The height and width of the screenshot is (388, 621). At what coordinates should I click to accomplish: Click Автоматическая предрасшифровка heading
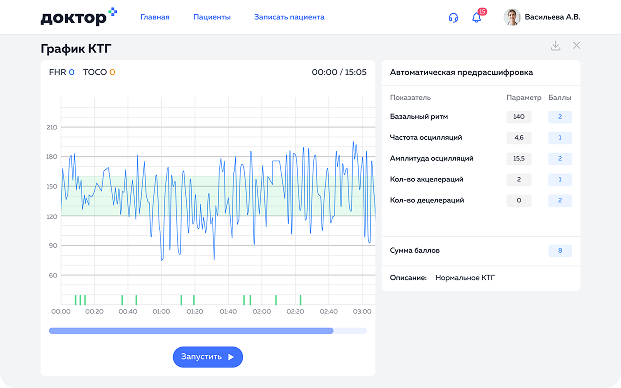pyautogui.click(x=461, y=72)
